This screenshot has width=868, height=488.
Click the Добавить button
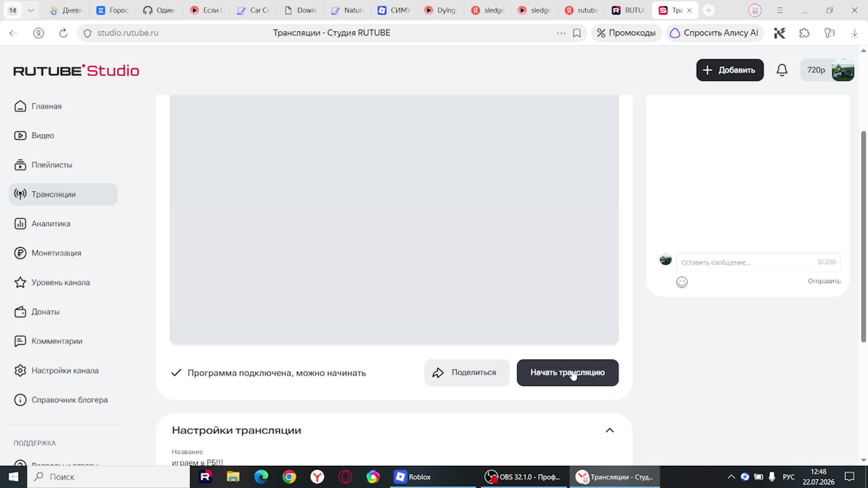tap(730, 70)
